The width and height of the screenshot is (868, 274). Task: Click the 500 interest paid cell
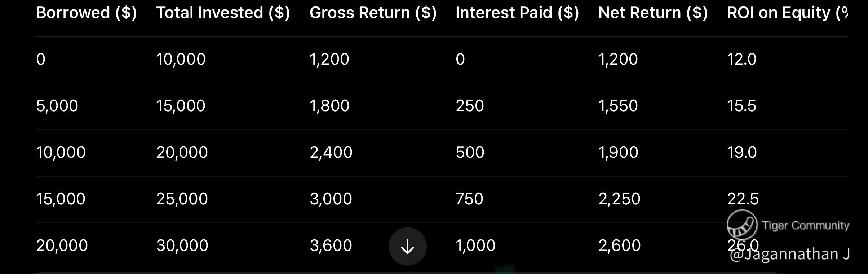point(470,152)
